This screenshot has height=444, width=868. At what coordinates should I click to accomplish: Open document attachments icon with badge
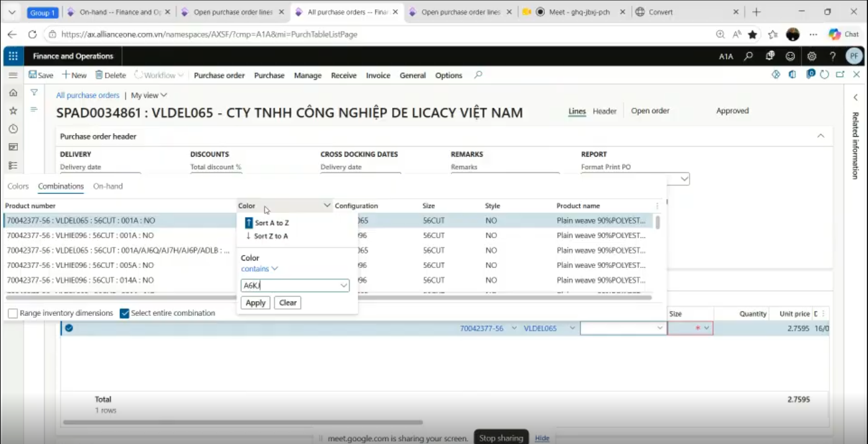tap(810, 74)
